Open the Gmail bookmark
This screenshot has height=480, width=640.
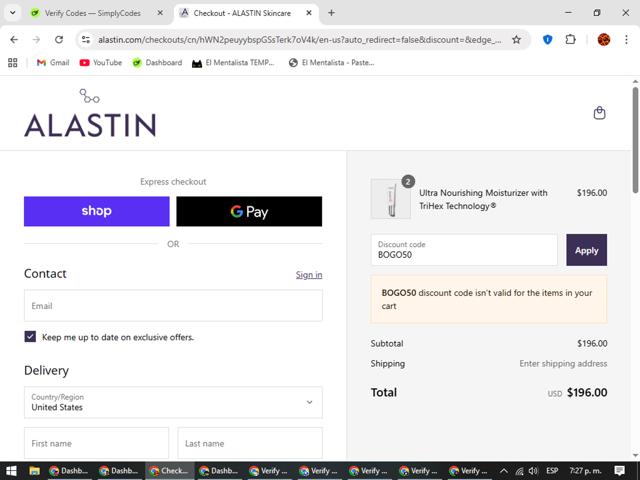(53, 62)
